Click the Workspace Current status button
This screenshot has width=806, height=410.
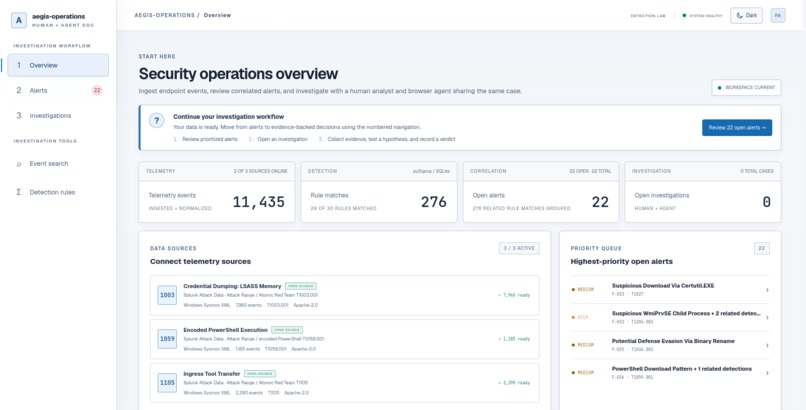pos(746,87)
